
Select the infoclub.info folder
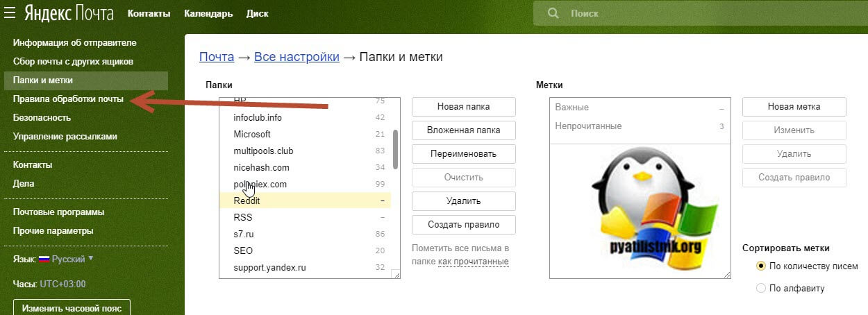click(305, 118)
